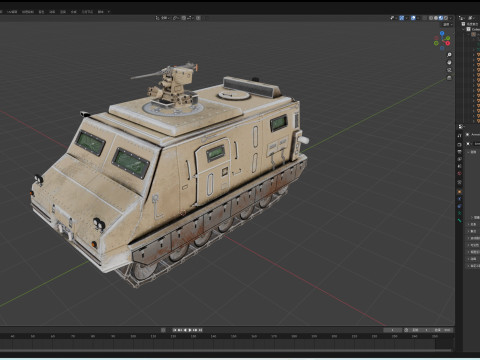Open the Tool properties tab

(x=460, y=135)
